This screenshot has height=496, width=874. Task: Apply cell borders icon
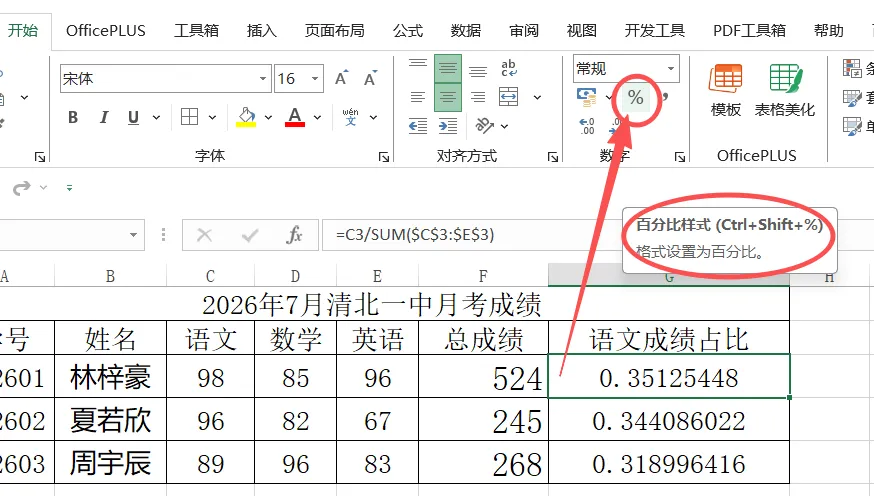point(190,117)
